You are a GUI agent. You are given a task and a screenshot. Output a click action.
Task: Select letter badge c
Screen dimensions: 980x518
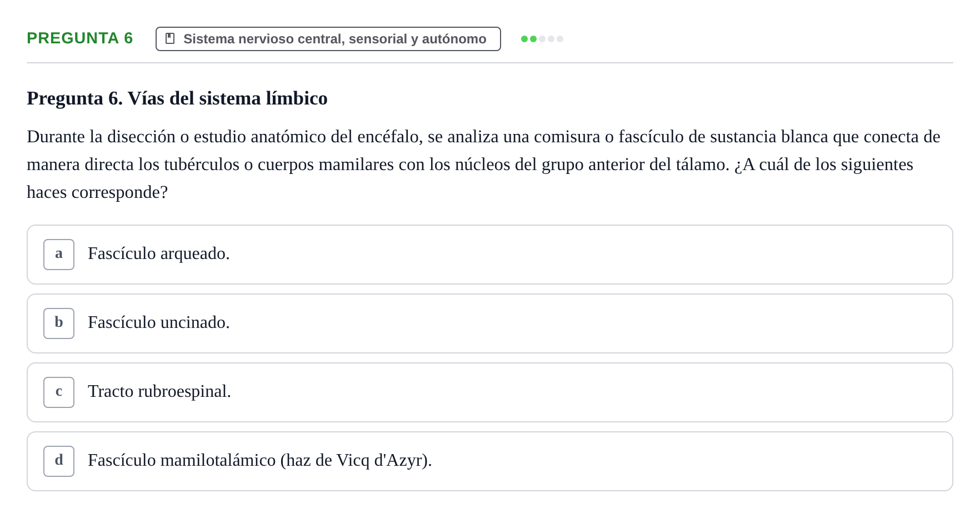[59, 392]
